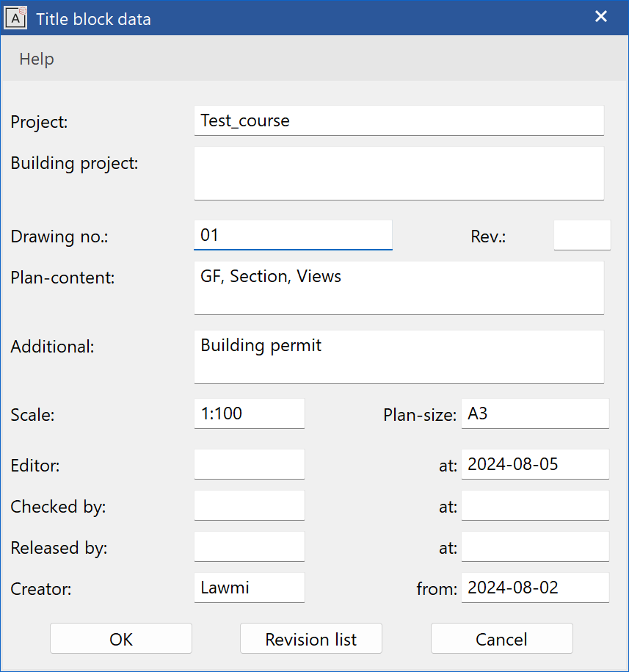The height and width of the screenshot is (672, 629).
Task: Click the Creator from date 2024-08-02
Action: coord(534,588)
